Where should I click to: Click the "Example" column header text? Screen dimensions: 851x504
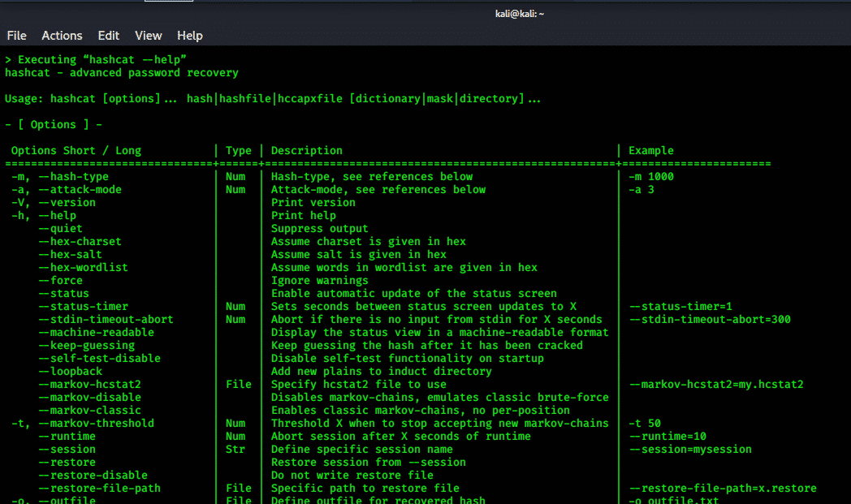coord(650,151)
